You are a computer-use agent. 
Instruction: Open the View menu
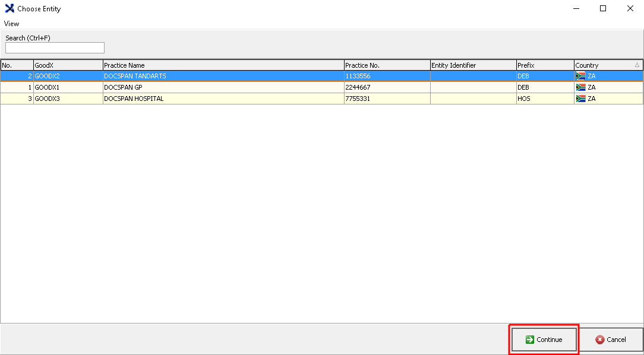point(12,24)
